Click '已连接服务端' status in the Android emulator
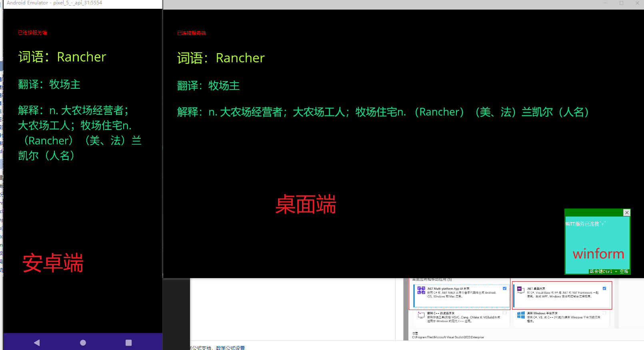 pos(32,33)
